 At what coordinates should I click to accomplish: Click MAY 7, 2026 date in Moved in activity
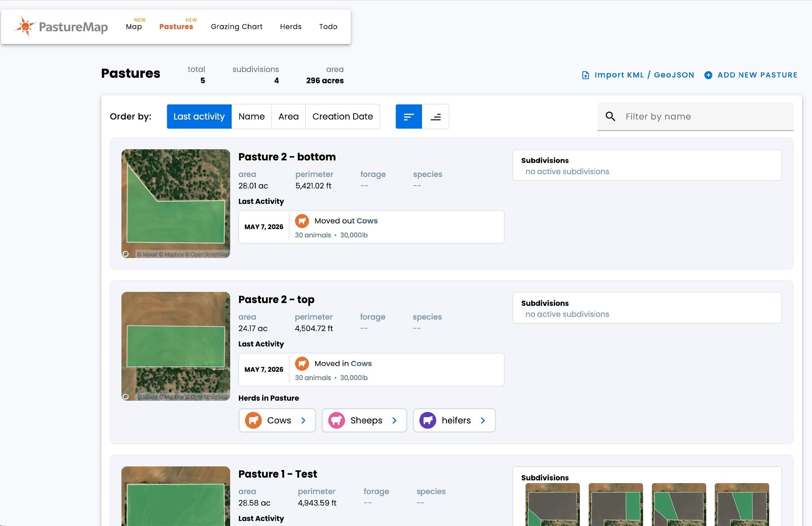(264, 369)
